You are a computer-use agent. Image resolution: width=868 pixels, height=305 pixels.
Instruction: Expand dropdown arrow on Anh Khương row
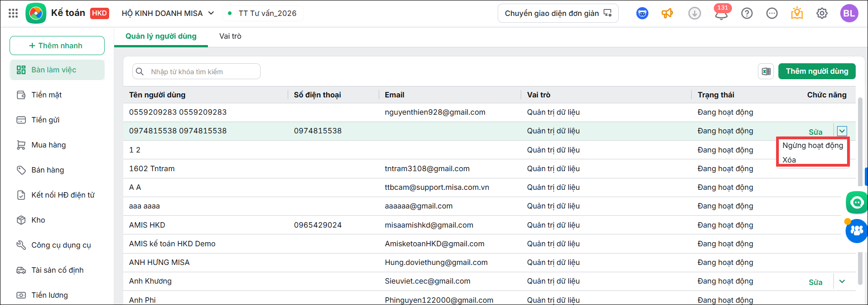(842, 281)
